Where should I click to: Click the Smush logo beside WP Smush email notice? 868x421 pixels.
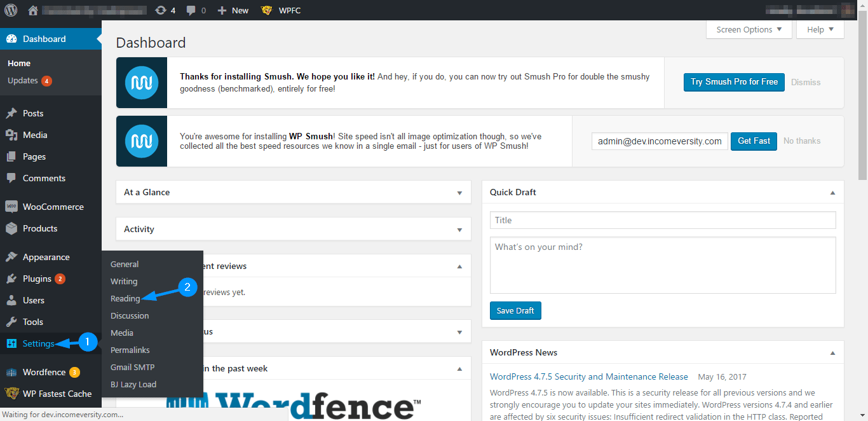tap(142, 141)
